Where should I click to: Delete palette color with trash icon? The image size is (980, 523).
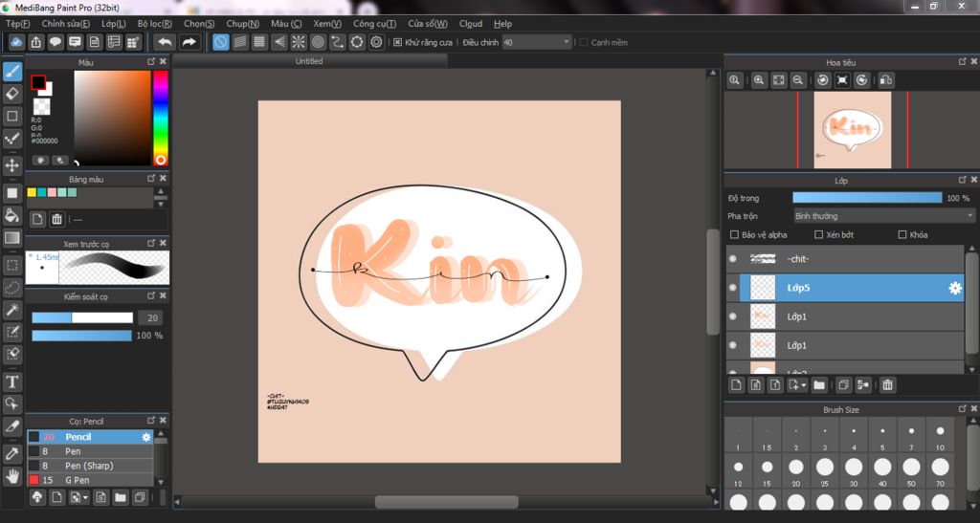56,219
